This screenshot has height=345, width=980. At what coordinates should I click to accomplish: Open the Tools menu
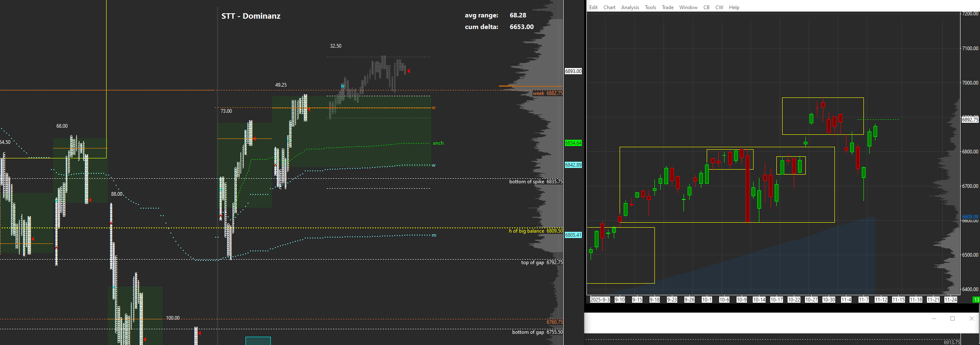pyautogui.click(x=650, y=7)
